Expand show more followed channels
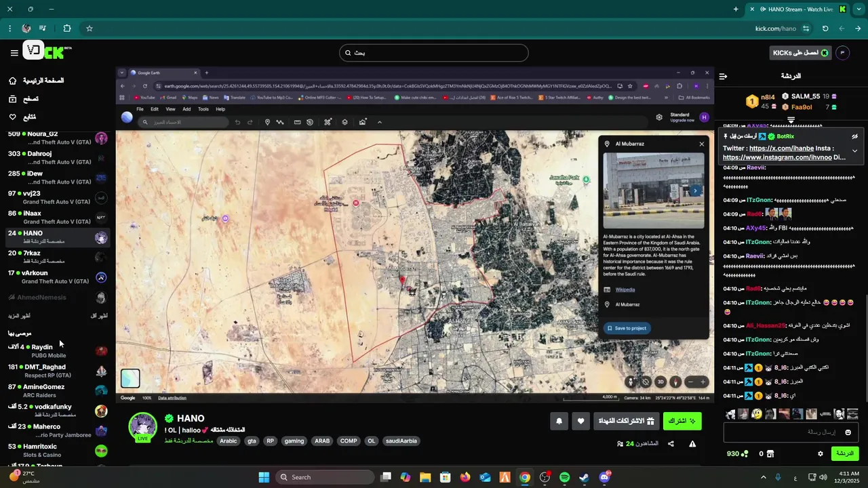The image size is (868, 488). [x=19, y=316]
